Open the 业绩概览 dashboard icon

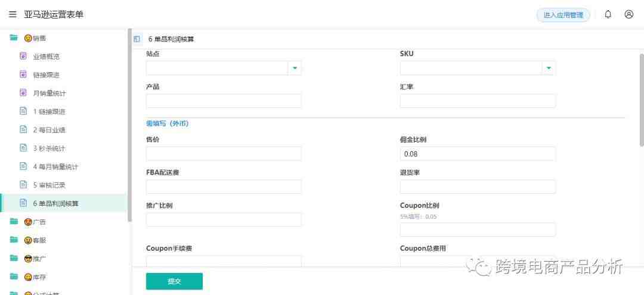pyautogui.click(x=23, y=56)
